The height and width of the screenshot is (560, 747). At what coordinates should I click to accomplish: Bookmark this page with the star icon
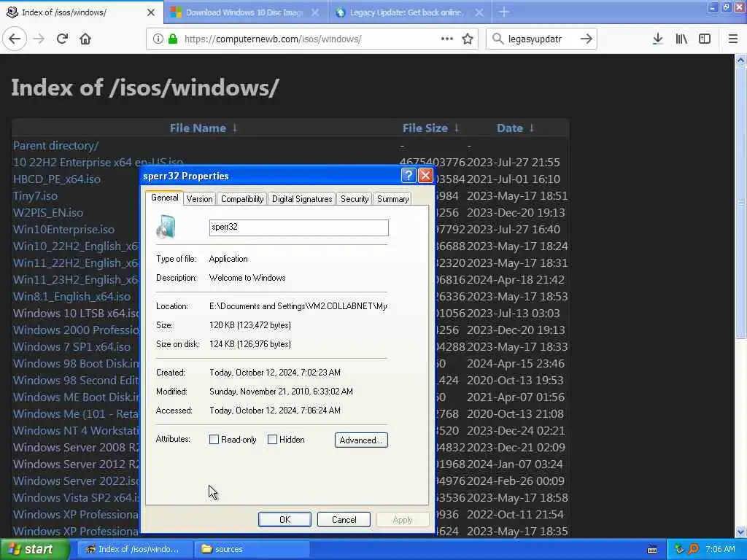tap(468, 39)
